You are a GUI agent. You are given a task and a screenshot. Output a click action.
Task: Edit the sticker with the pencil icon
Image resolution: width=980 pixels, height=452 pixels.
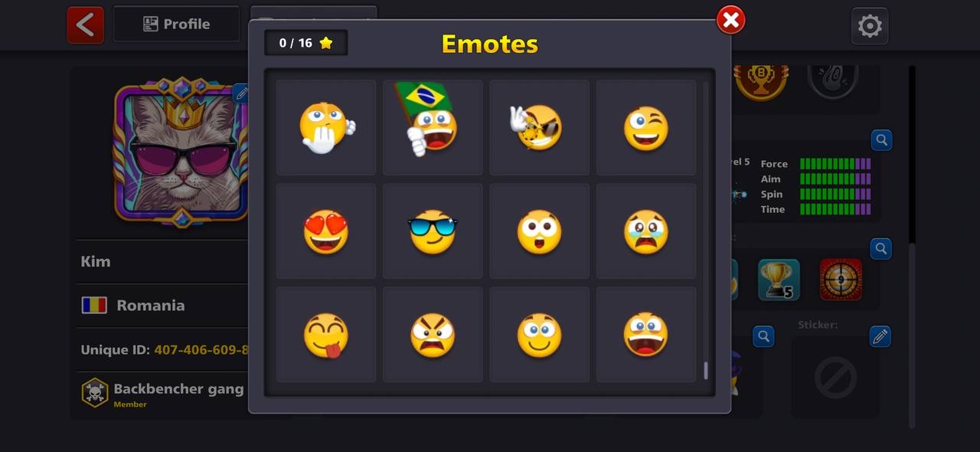click(x=880, y=336)
